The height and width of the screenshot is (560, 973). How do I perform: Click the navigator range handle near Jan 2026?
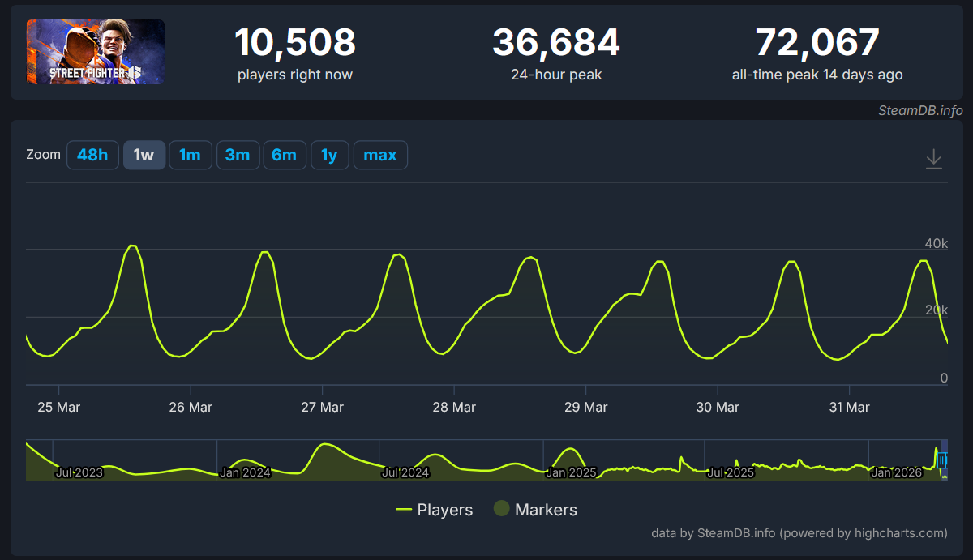[x=941, y=460]
